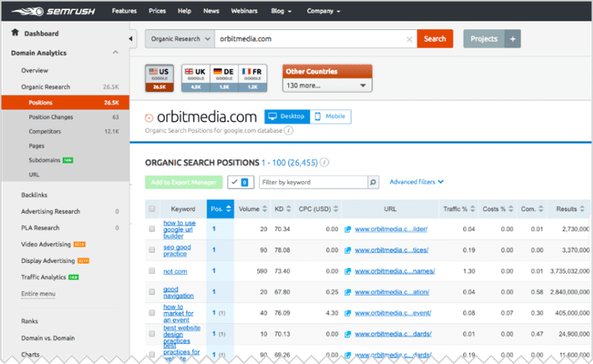Open the Webinars menu
The image size is (593, 364).
pos(245,11)
